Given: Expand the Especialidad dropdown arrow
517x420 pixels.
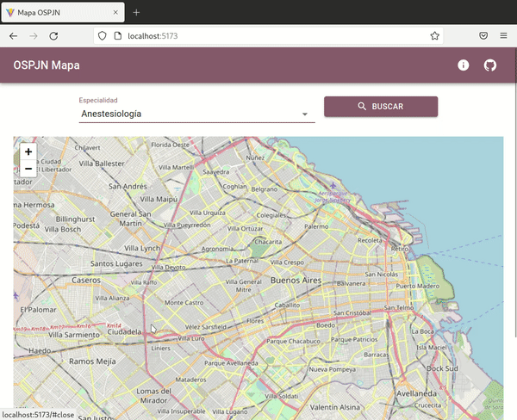Looking at the screenshot, I should point(305,114).
